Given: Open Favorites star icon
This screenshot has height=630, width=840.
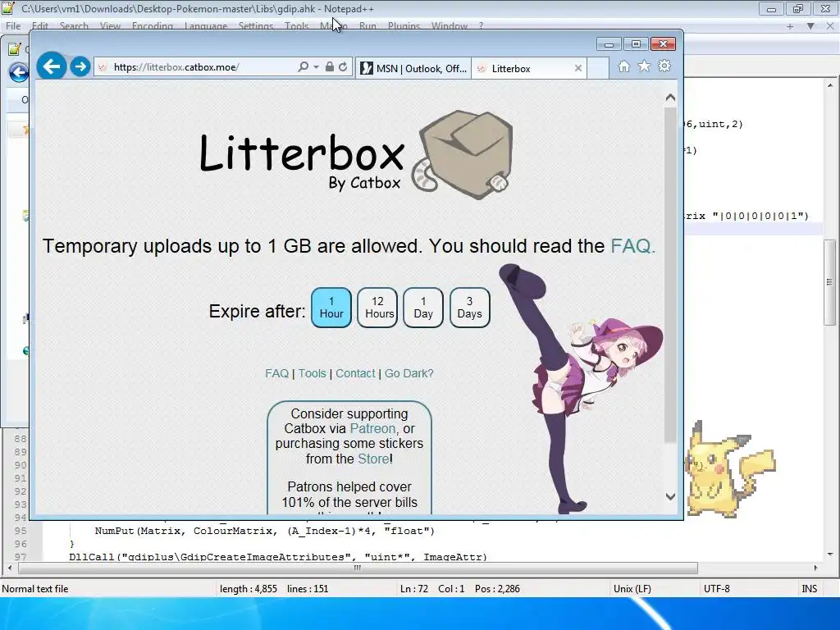Looking at the screenshot, I should pos(644,66).
